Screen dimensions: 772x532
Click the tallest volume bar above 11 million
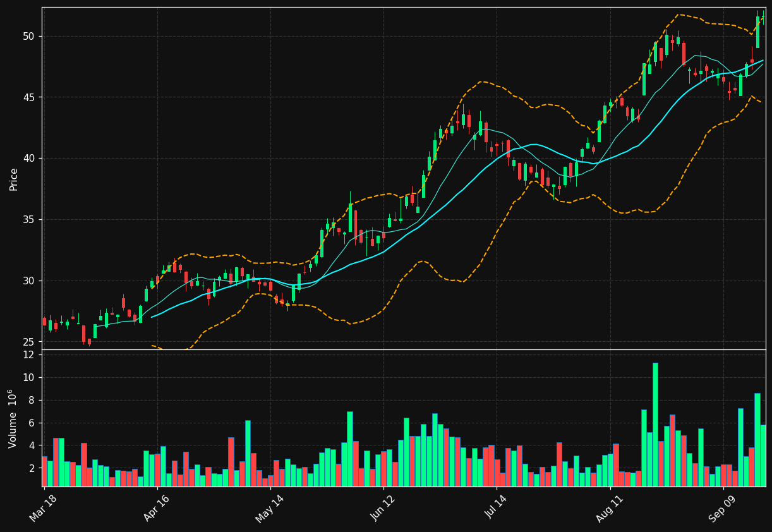pyautogui.click(x=655, y=425)
